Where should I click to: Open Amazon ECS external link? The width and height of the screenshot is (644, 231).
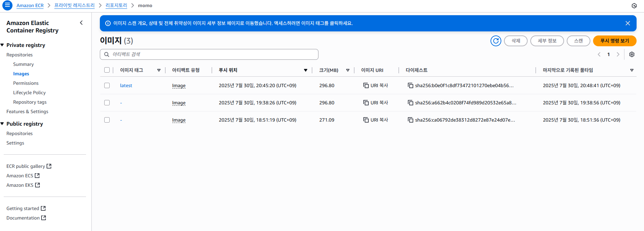[x=23, y=176]
